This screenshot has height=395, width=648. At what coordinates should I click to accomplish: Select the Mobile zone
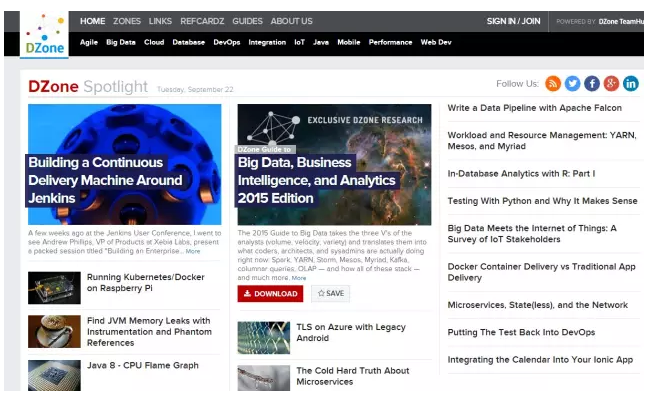click(348, 42)
